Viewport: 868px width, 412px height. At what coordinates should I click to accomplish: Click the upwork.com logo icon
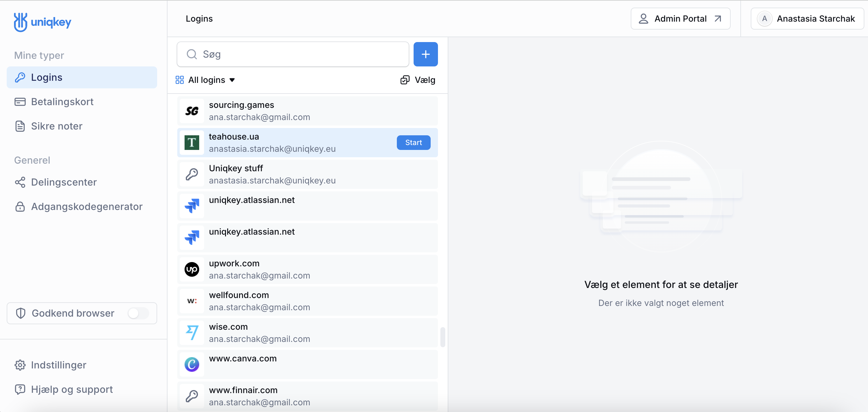coord(192,269)
